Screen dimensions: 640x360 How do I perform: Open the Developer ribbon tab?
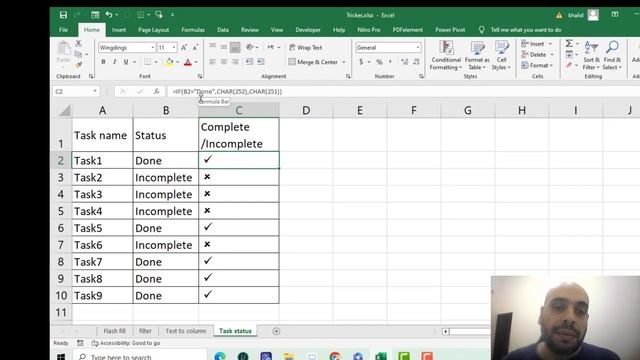pos(308,30)
